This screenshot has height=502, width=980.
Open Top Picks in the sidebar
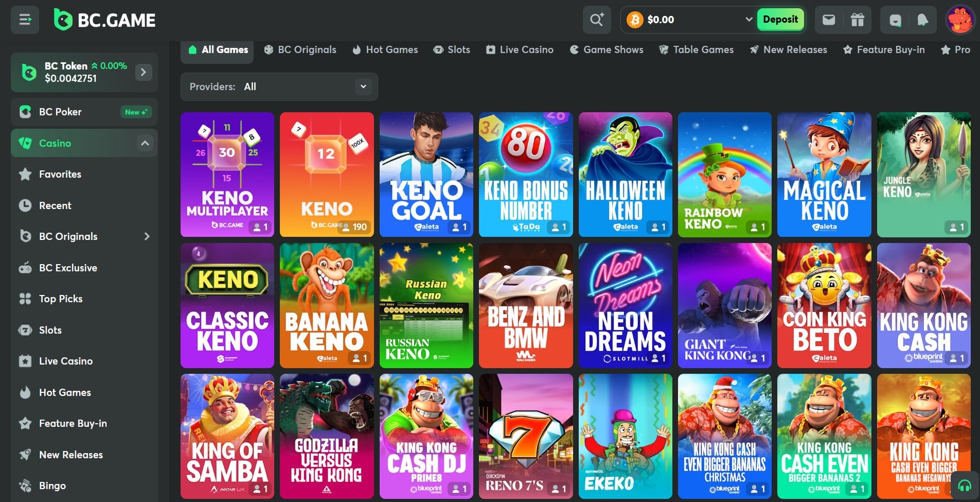pos(84,299)
